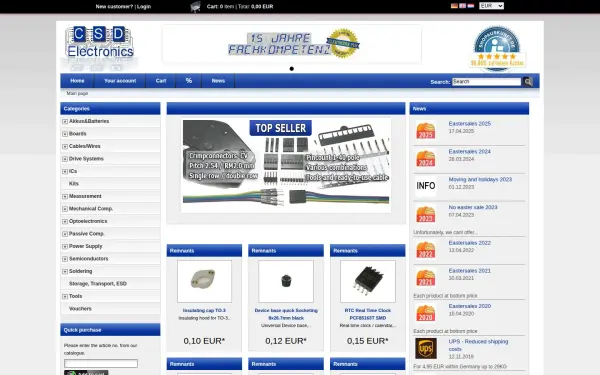
Task: Expand the Mechanical Comp. category
Action: (x=65, y=209)
